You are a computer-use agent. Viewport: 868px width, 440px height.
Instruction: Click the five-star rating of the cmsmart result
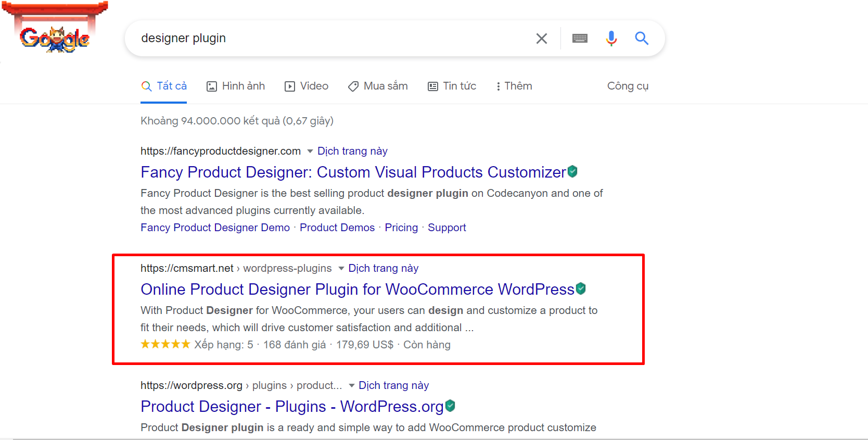[x=165, y=344]
